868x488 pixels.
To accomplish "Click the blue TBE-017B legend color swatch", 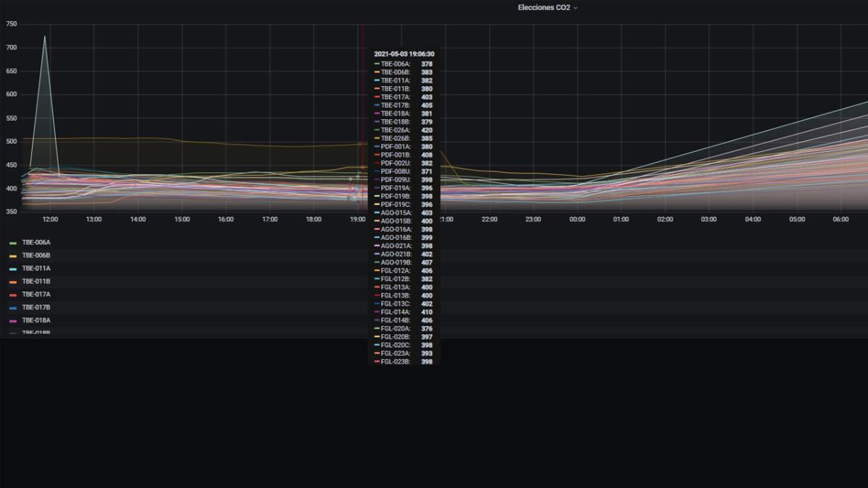I will pos(13,308).
